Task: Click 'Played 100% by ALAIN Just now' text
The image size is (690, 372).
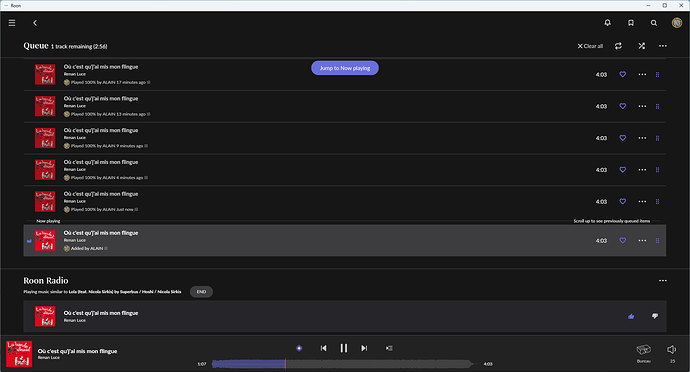Action: pos(102,210)
